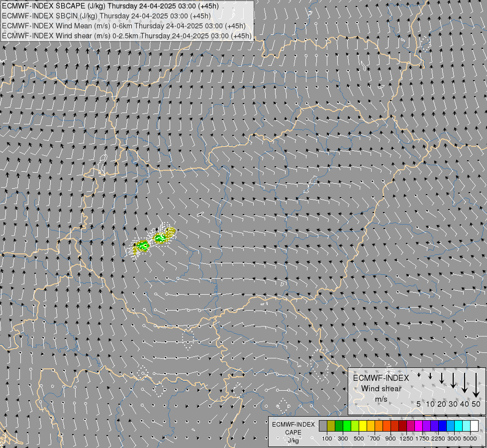The height and width of the screenshot is (448, 487).
Task: Select the bright magenta swatch before 1750
Action: [x=418, y=426]
